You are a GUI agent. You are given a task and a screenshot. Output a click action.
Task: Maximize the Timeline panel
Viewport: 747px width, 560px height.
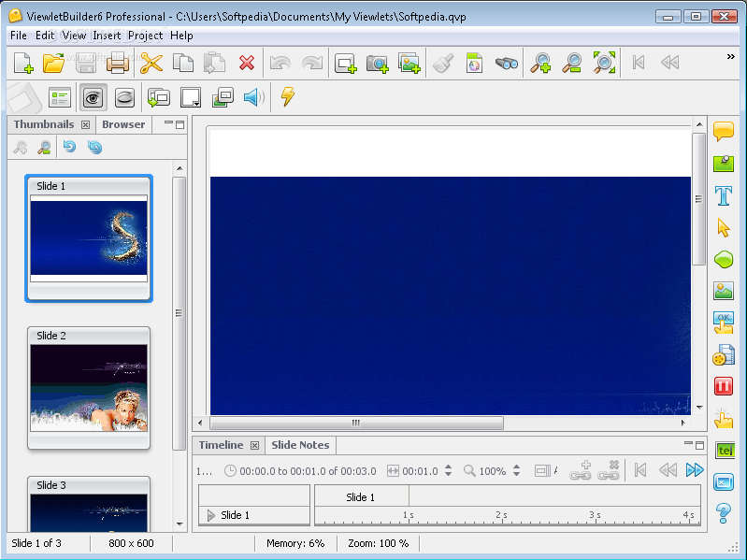700,445
